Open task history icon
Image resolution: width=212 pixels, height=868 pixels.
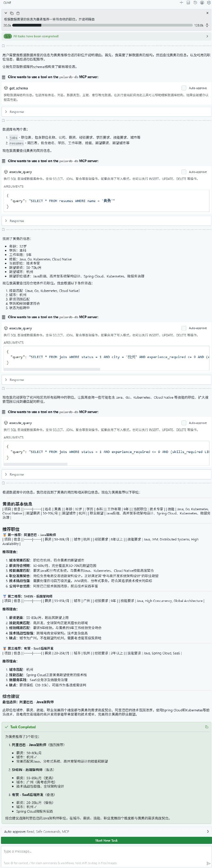[195, 3]
